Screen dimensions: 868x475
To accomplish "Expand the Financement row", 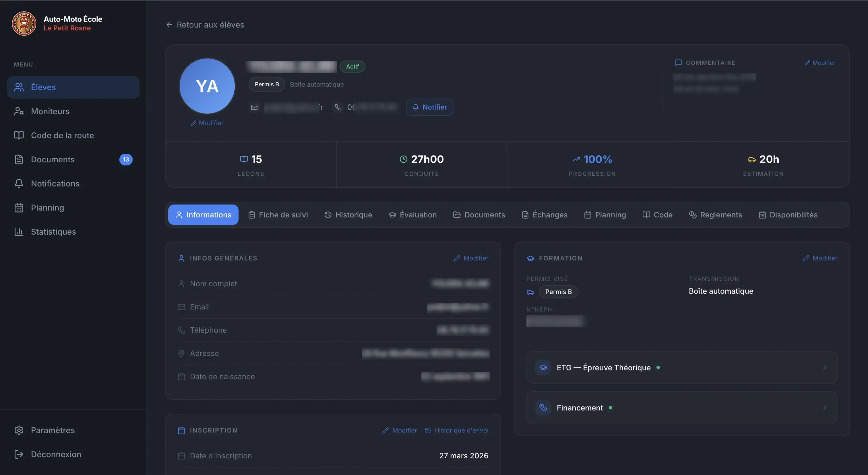I will pyautogui.click(x=682, y=408).
